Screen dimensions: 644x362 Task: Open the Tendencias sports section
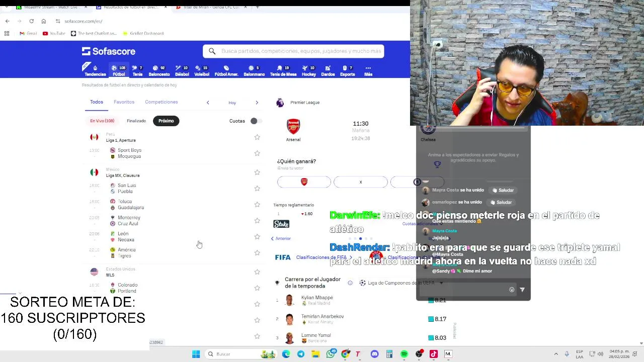pos(95,70)
